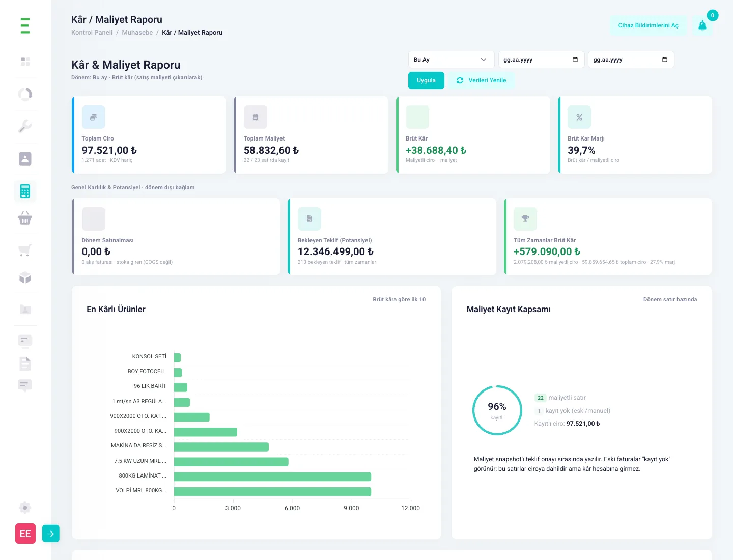733x560 pixels.
Task: Open the Bu Ay period dropdown
Action: [x=451, y=60]
